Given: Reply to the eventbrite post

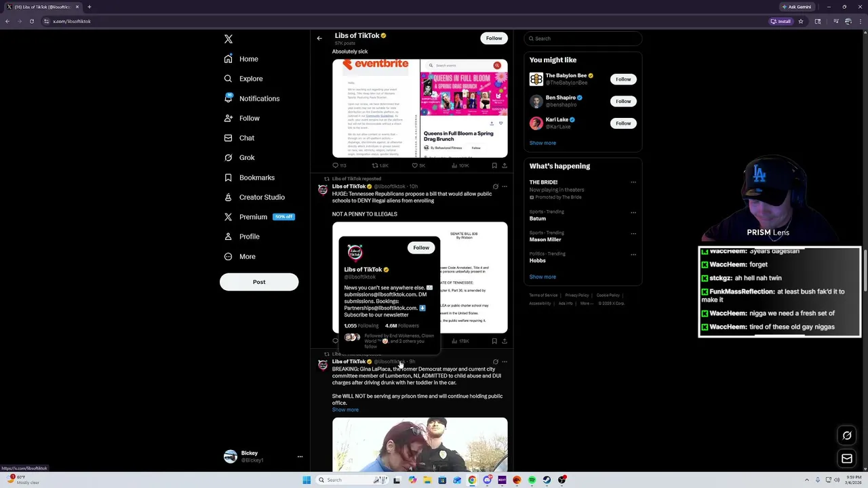Looking at the screenshot, I should (x=339, y=165).
